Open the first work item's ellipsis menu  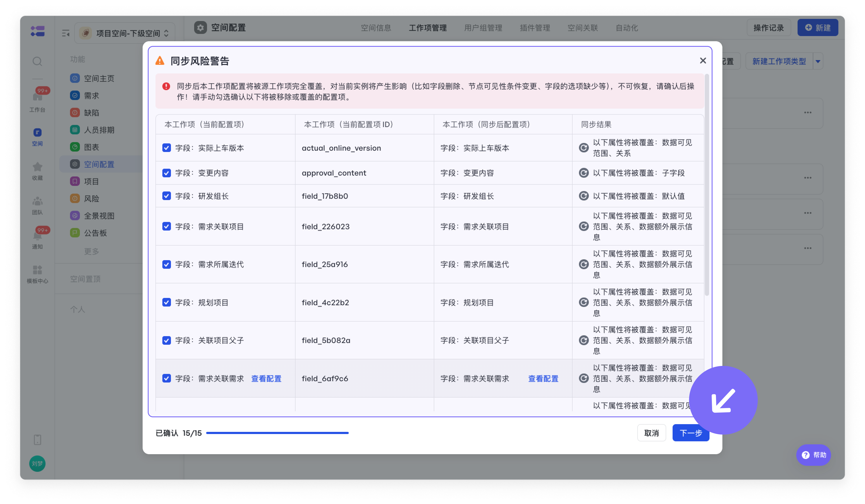[808, 112]
